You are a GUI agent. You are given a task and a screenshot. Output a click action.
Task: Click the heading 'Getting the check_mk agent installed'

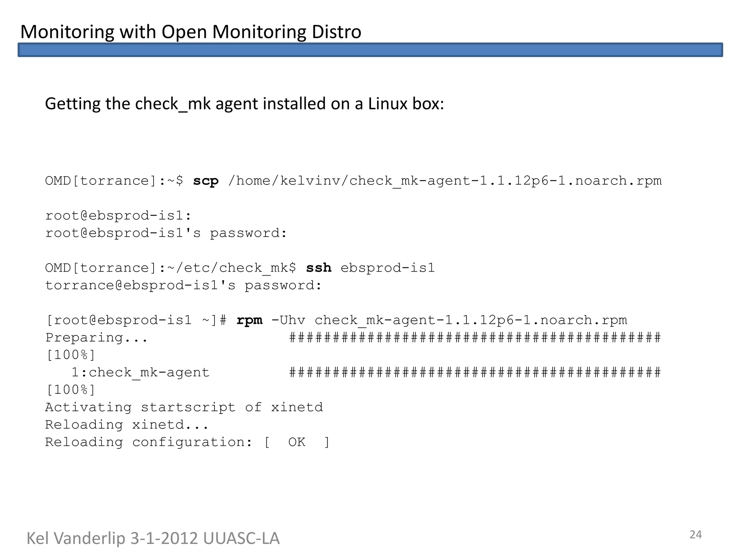tap(244, 104)
